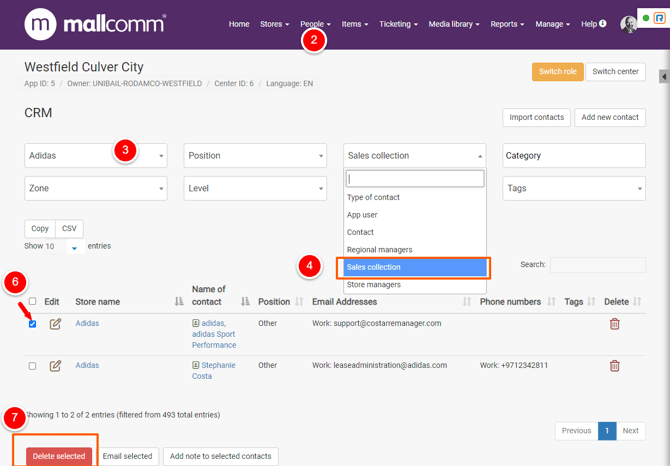The image size is (670, 466).
Task: Click the Email selected button
Action: (x=127, y=456)
